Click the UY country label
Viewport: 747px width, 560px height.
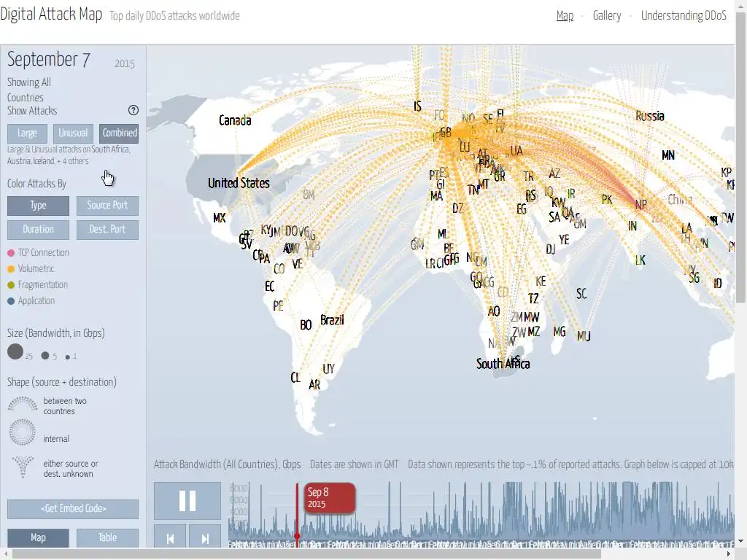click(329, 369)
